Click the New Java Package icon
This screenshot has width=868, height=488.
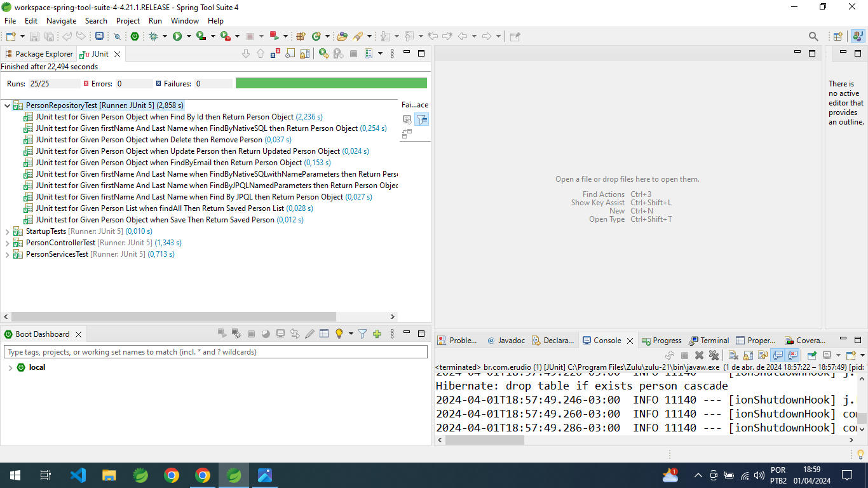coord(301,36)
